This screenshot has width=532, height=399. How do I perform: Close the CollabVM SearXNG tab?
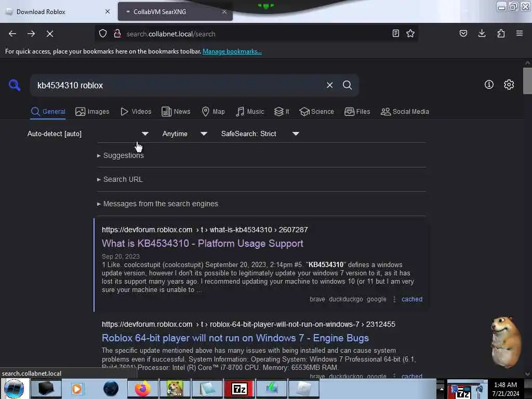pos(224,11)
